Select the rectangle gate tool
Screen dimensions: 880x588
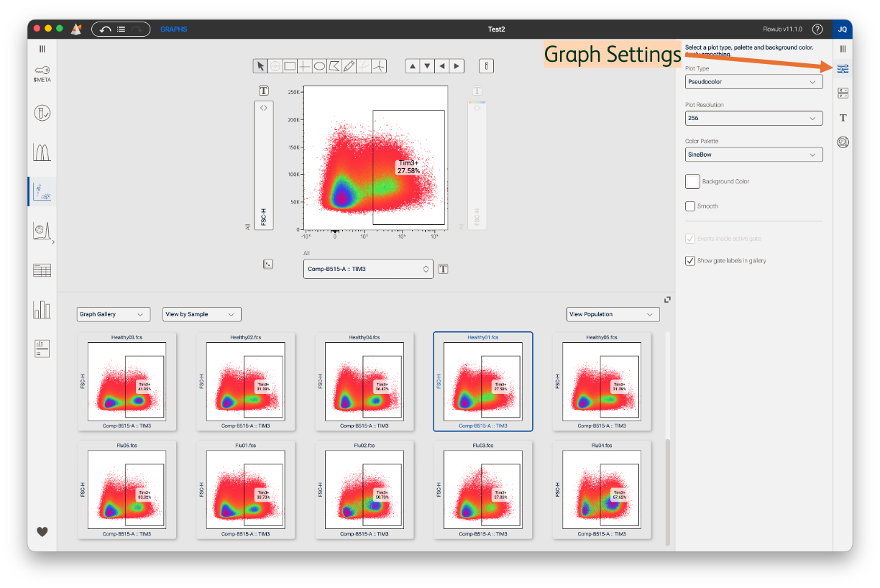(290, 66)
